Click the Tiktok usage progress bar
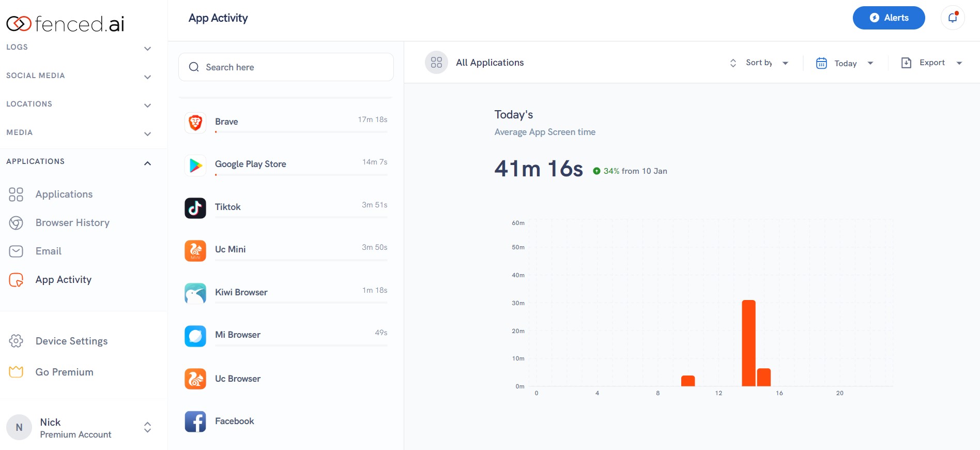This screenshot has width=980, height=450. point(301,217)
